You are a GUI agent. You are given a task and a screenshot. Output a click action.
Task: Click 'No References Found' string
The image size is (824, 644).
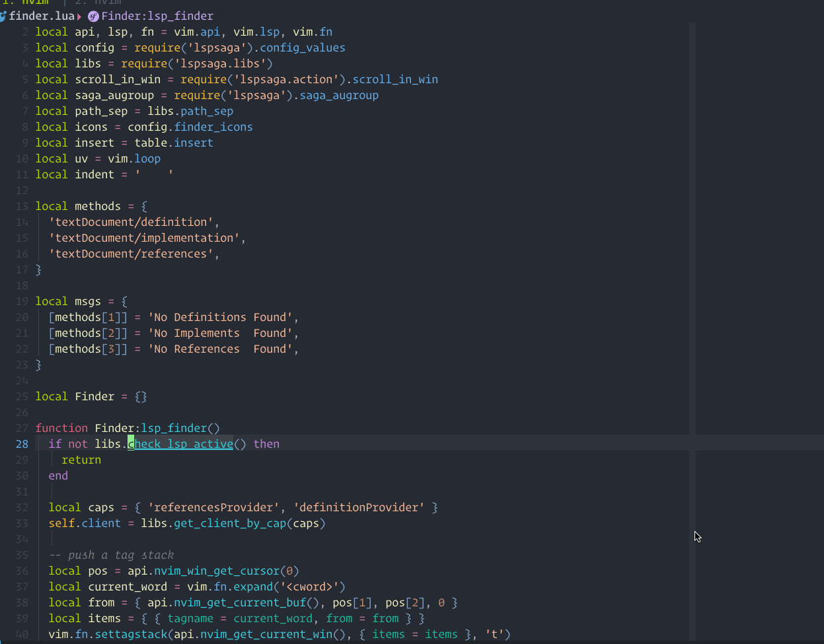point(220,349)
